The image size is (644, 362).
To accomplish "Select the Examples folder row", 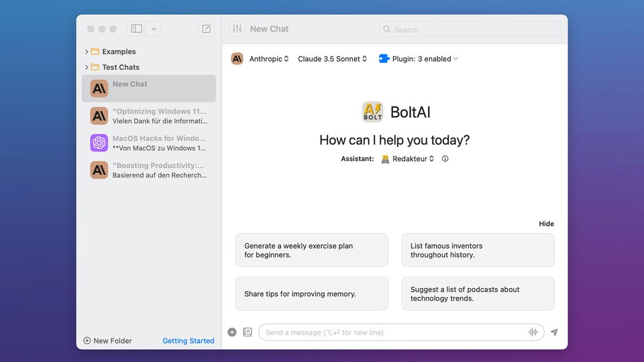I will coord(149,52).
